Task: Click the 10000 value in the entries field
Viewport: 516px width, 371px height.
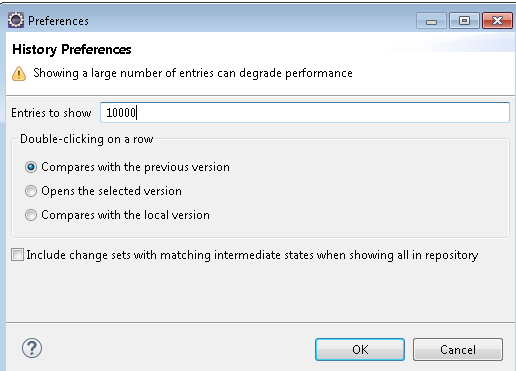Action: pos(121,113)
